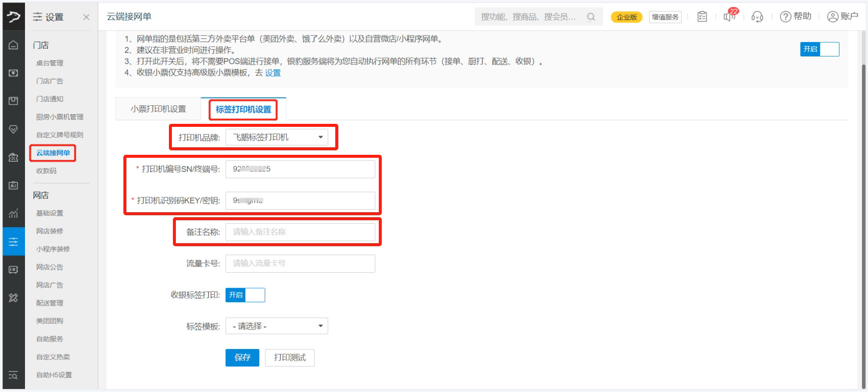Select the 标签打印机设置 tab
Image resolution: width=868 pixels, height=392 pixels.
pyautogui.click(x=243, y=109)
